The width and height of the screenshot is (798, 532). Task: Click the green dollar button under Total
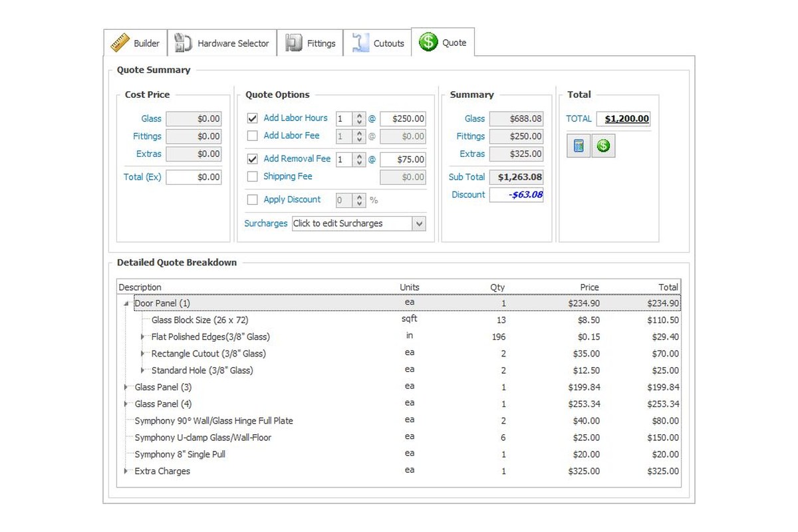click(x=603, y=146)
